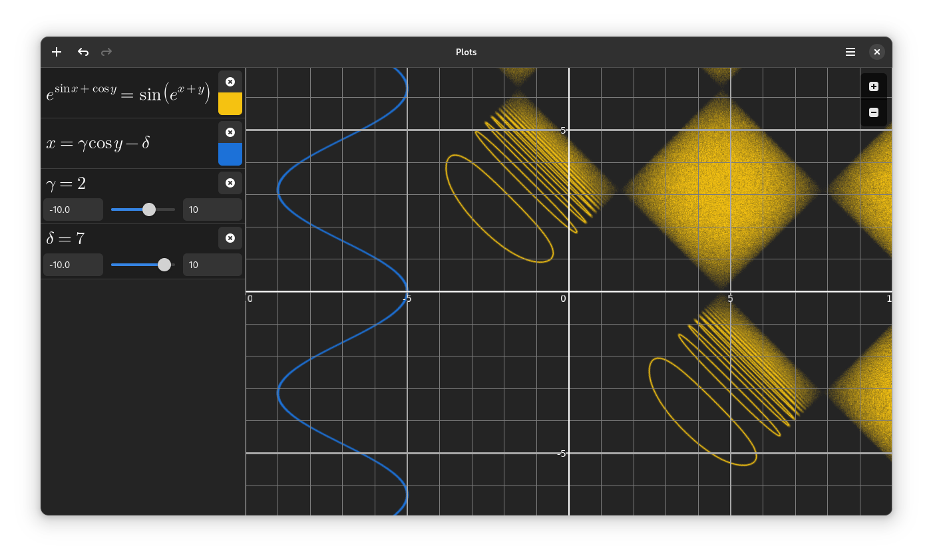This screenshot has width=933, height=560.
Task: Undo the last change
Action: click(x=83, y=51)
